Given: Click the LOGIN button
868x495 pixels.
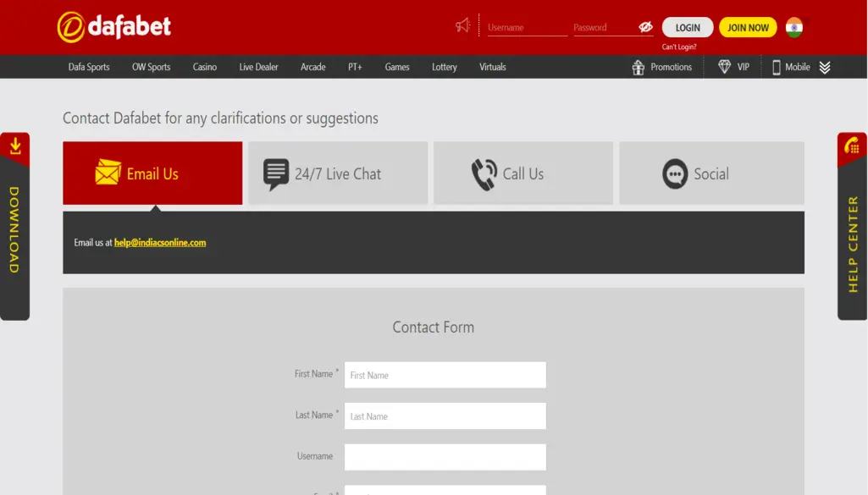Looking at the screenshot, I should pyautogui.click(x=688, y=27).
